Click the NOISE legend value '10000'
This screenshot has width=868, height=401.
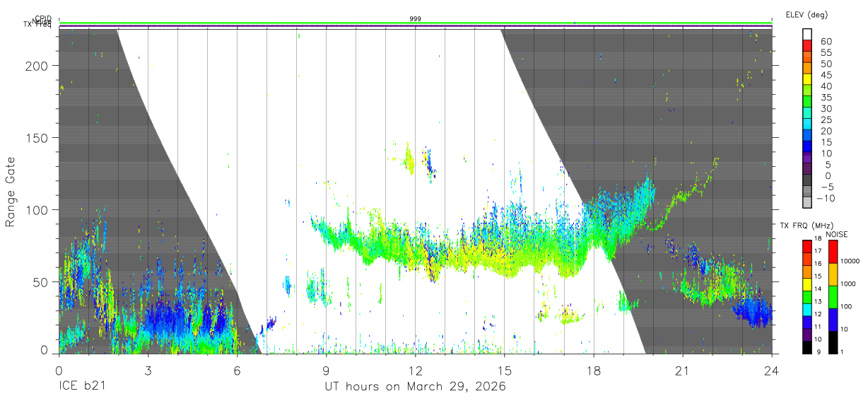point(850,261)
